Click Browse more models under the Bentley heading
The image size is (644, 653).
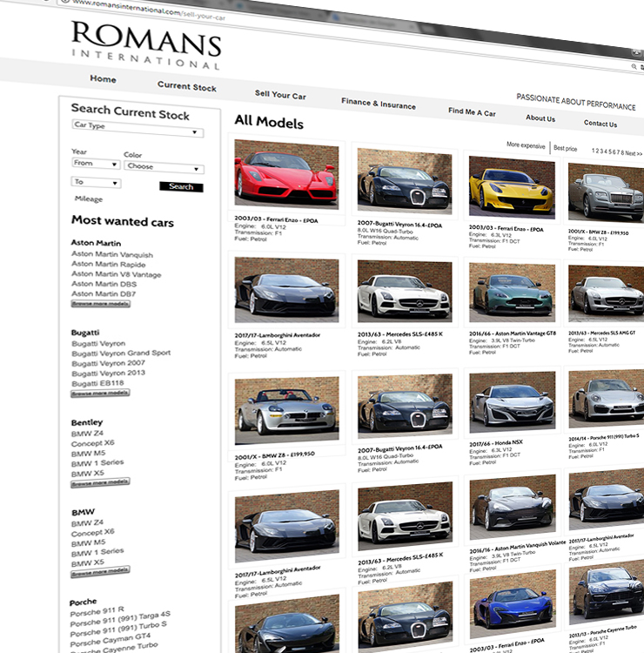[100, 482]
